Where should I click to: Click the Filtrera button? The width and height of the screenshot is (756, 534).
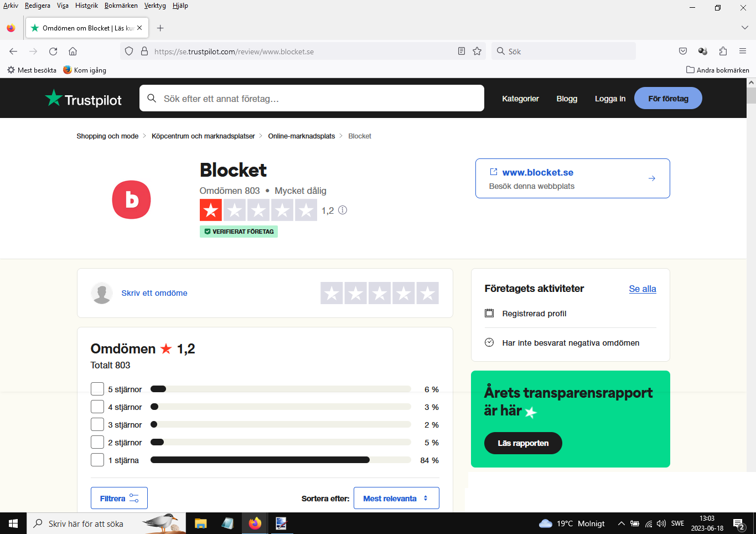119,498
